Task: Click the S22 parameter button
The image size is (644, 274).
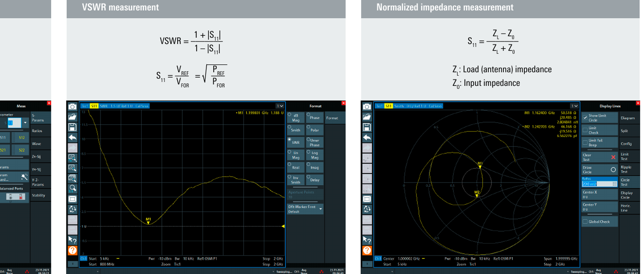Action: tap(21, 150)
